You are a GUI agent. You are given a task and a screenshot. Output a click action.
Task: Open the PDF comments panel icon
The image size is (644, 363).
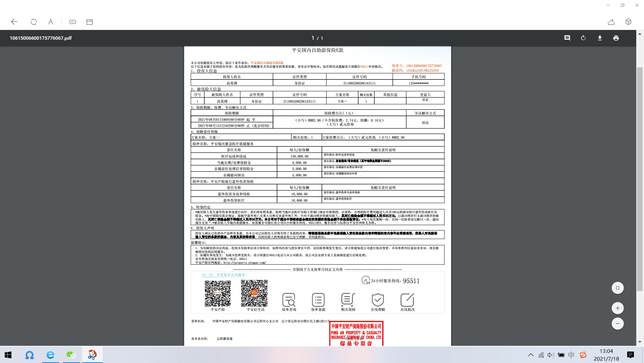(x=567, y=38)
